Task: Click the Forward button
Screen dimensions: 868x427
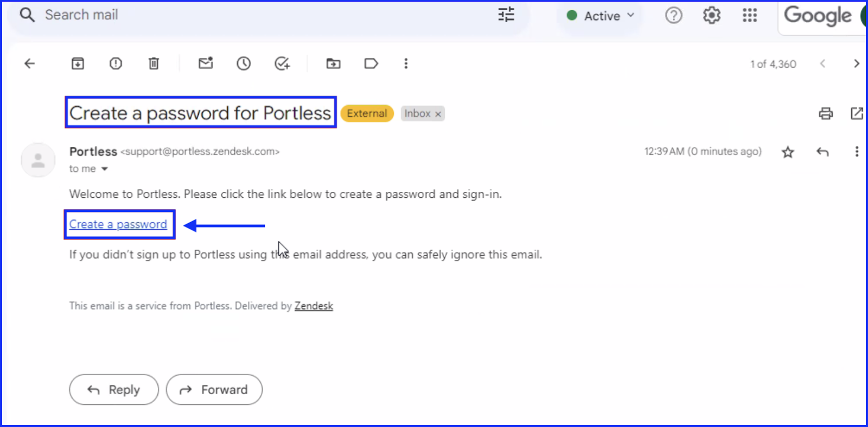Action: coord(214,390)
